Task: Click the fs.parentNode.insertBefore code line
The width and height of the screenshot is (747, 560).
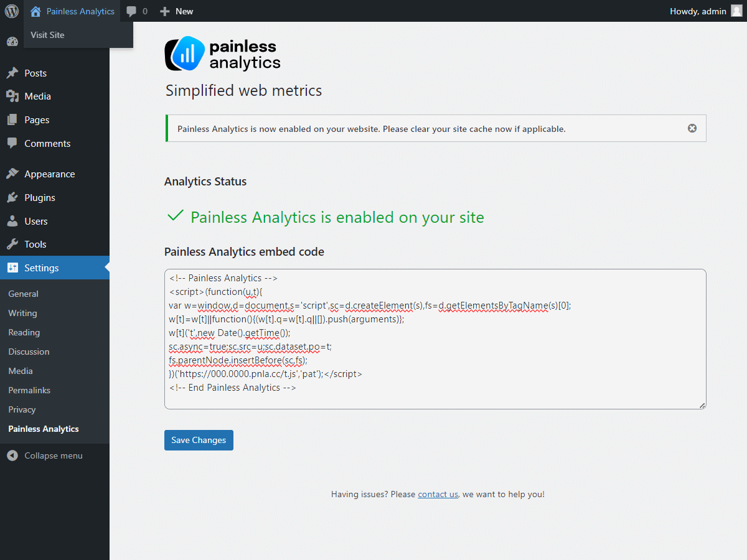Action: 238,360
